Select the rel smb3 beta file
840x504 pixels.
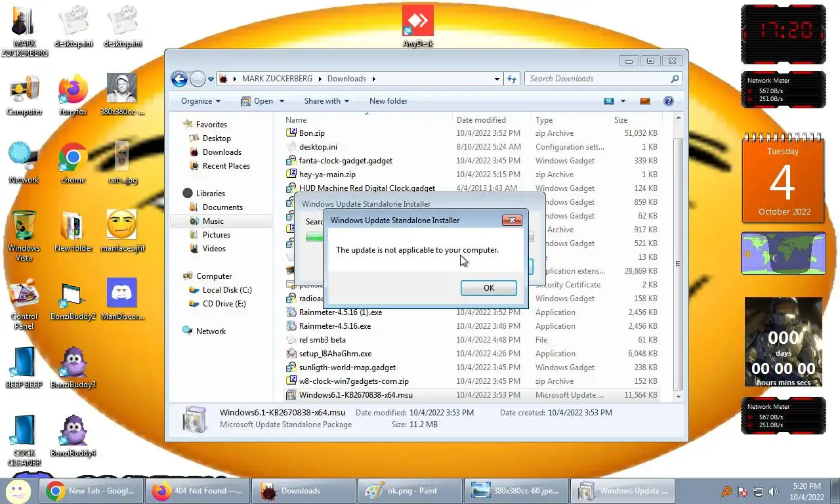tap(471, 340)
